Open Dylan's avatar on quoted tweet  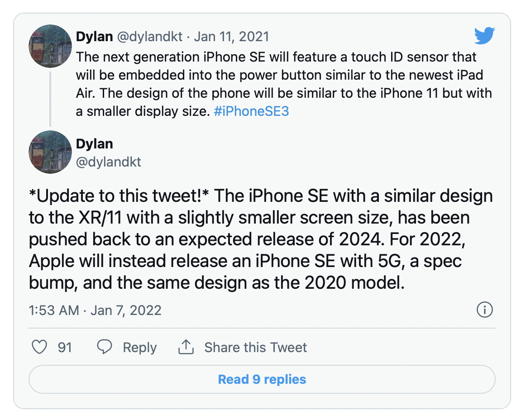(x=50, y=46)
